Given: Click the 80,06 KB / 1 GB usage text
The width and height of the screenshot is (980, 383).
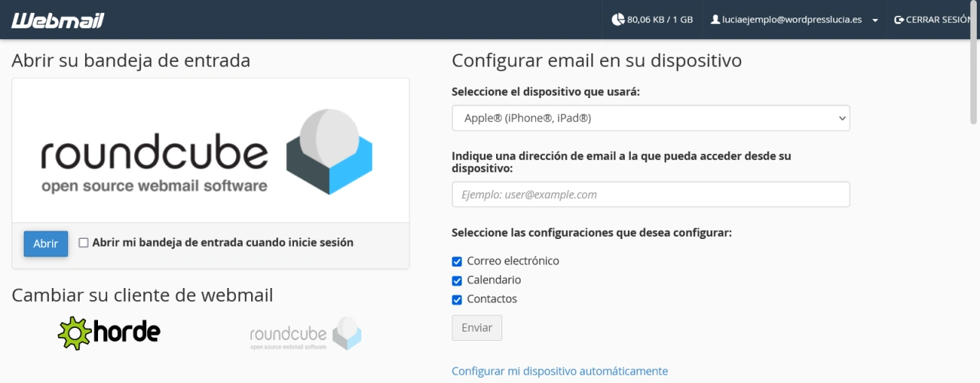Looking at the screenshot, I should tap(660, 20).
